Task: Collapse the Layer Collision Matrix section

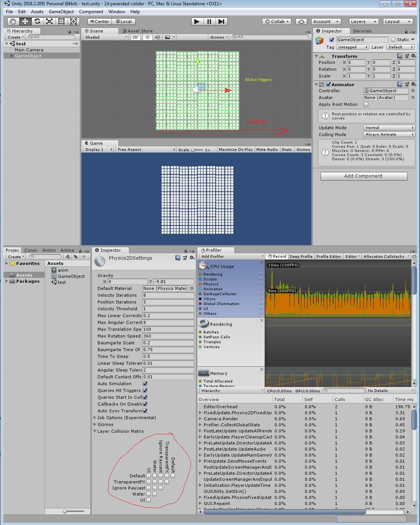Action: click(x=95, y=431)
